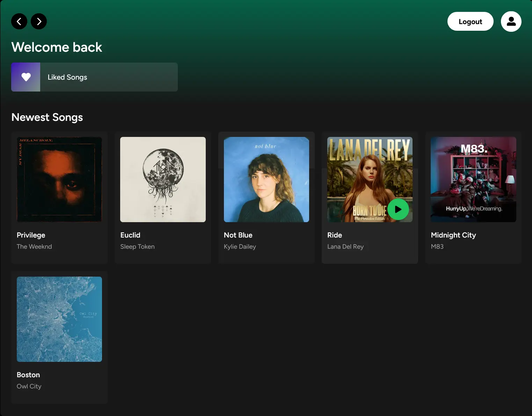Open the Midnight City album artwork
Viewport: 532px width, 416px height.
click(473, 180)
